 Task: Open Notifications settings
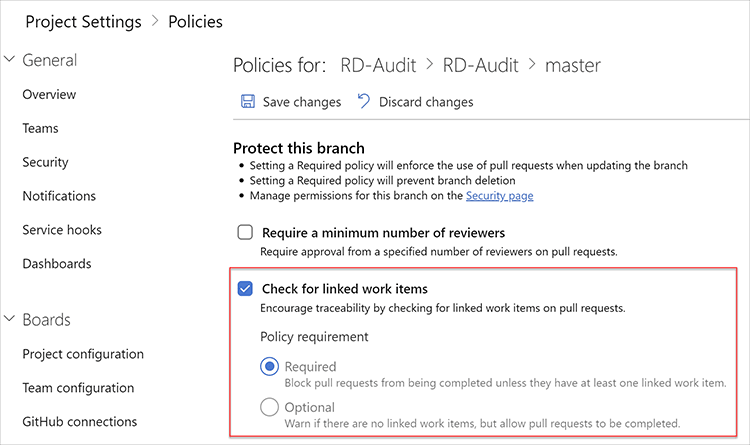click(x=59, y=196)
